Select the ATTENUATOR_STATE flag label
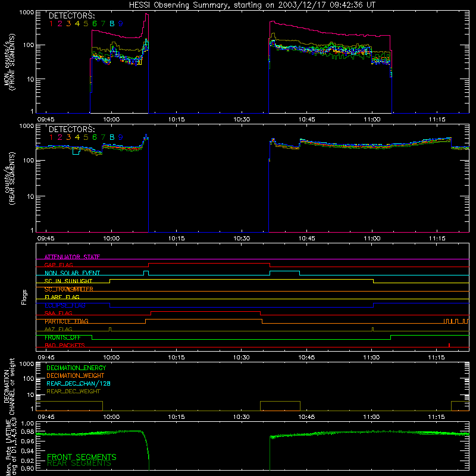Viewport: 476px width, 476px height. pos(72,257)
